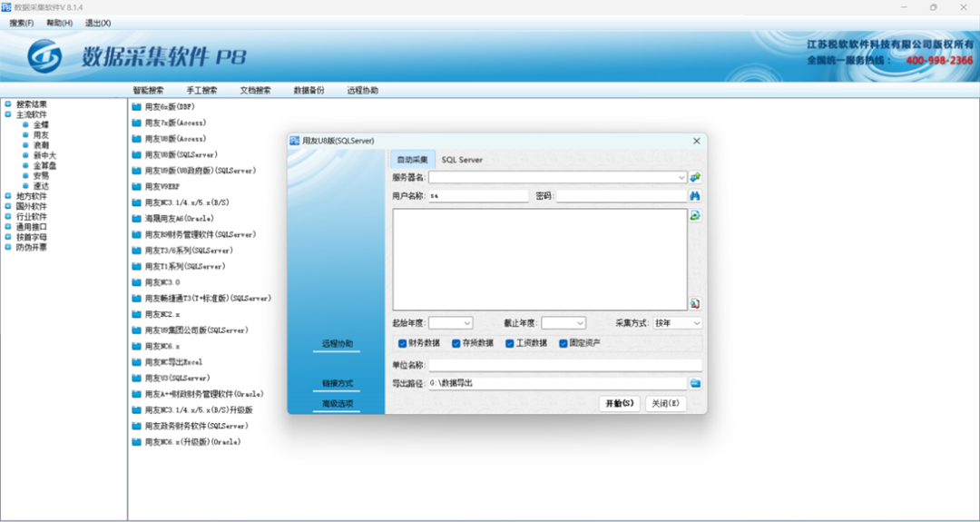Viewport: 980px width, 522px height.
Task: Expand the 国外软件 tree node
Action: tap(8, 206)
